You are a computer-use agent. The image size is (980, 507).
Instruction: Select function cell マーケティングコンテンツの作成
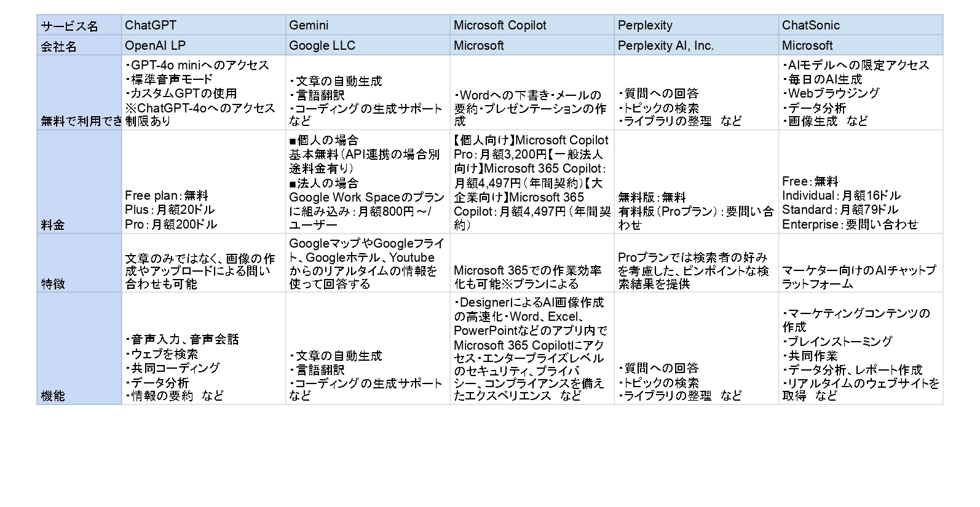click(861, 348)
